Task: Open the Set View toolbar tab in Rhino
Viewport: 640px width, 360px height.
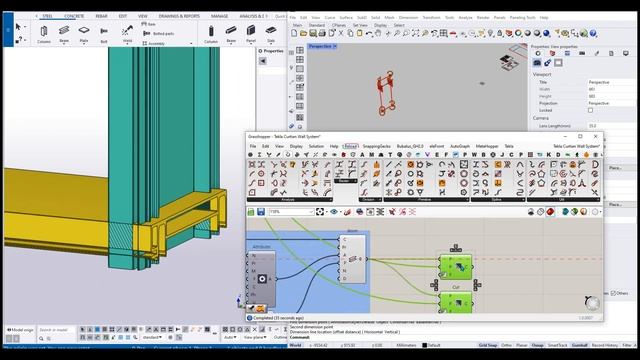Action: click(360, 25)
